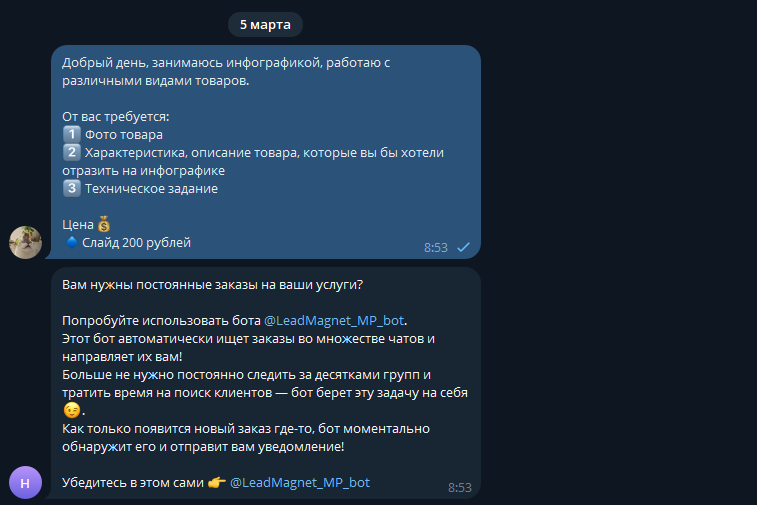Click the read checkmark on the infographic message
Viewport: 757px width, 505px height.
[x=463, y=247]
